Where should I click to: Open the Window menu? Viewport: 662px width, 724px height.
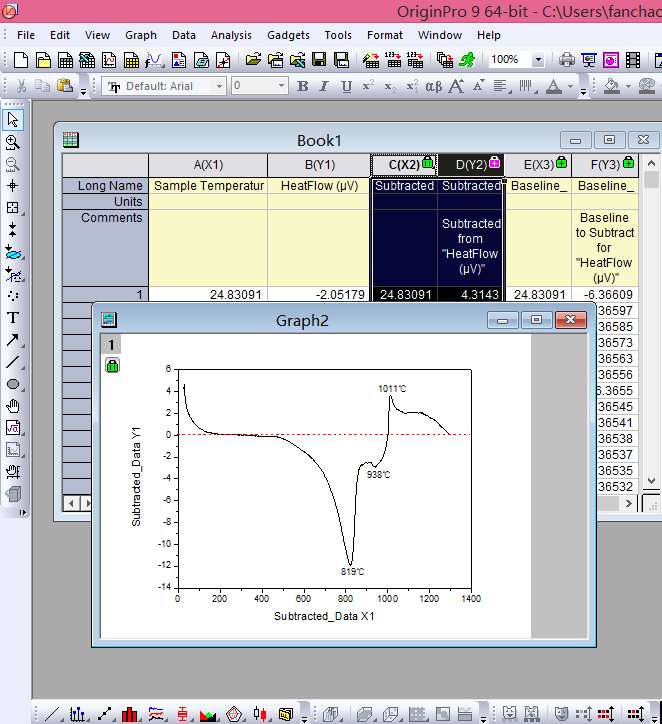point(440,35)
